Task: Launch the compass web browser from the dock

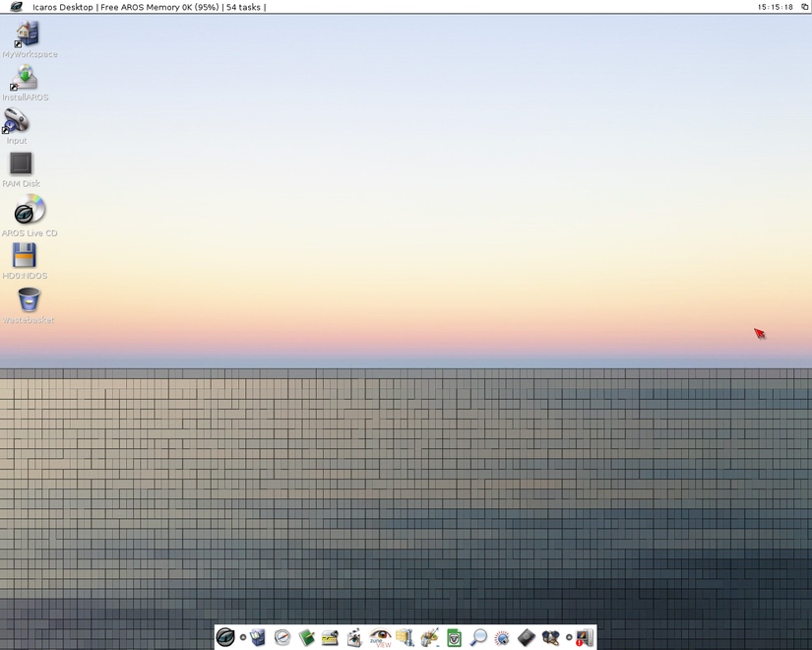Action: click(x=281, y=637)
